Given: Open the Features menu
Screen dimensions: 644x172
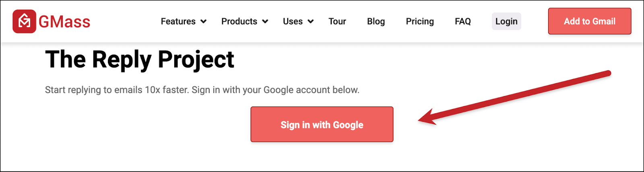Looking at the screenshot, I should (178, 21).
